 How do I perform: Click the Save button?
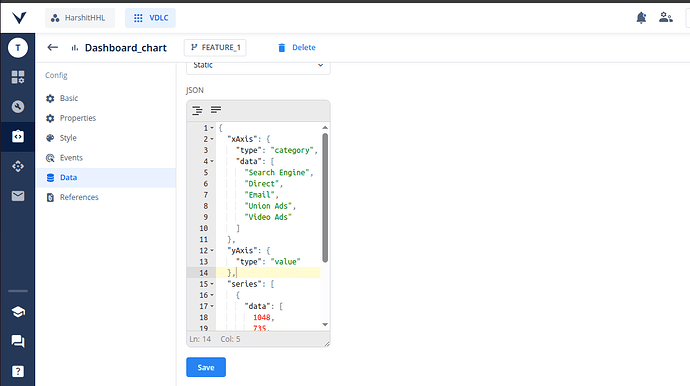pos(206,367)
